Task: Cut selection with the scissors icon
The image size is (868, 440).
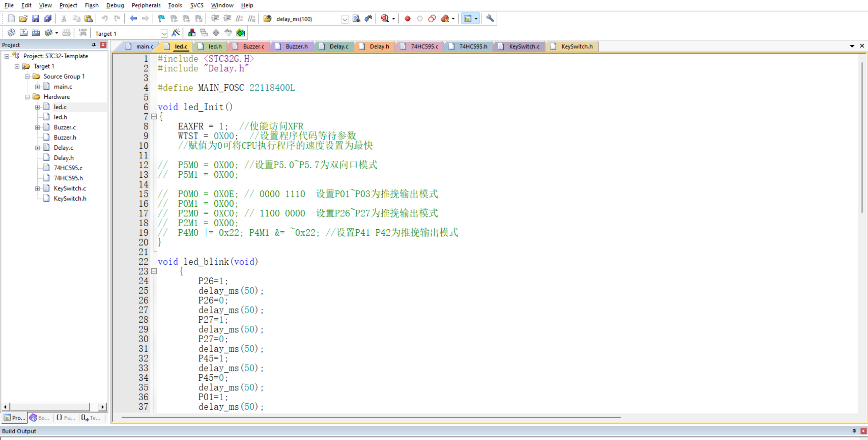Action: click(64, 19)
